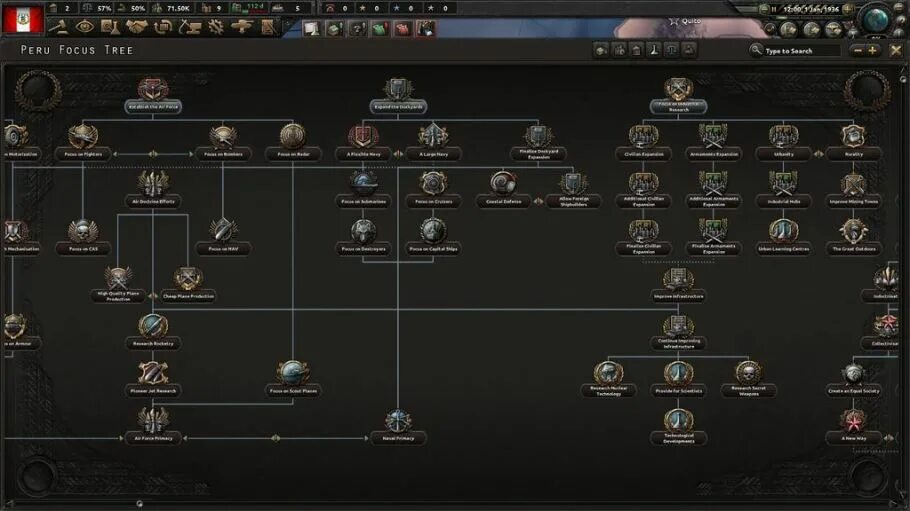Select the Focus on Scout Planes node

[293, 379]
